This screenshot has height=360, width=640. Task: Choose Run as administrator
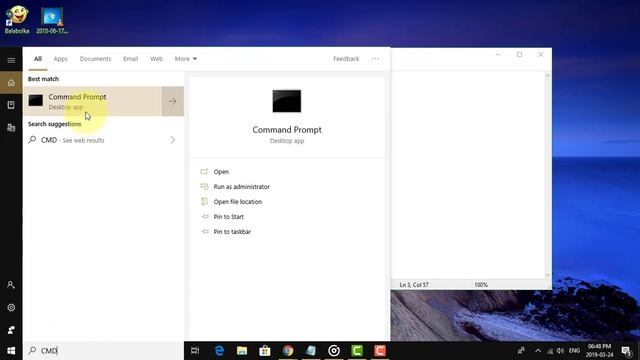pyautogui.click(x=241, y=187)
